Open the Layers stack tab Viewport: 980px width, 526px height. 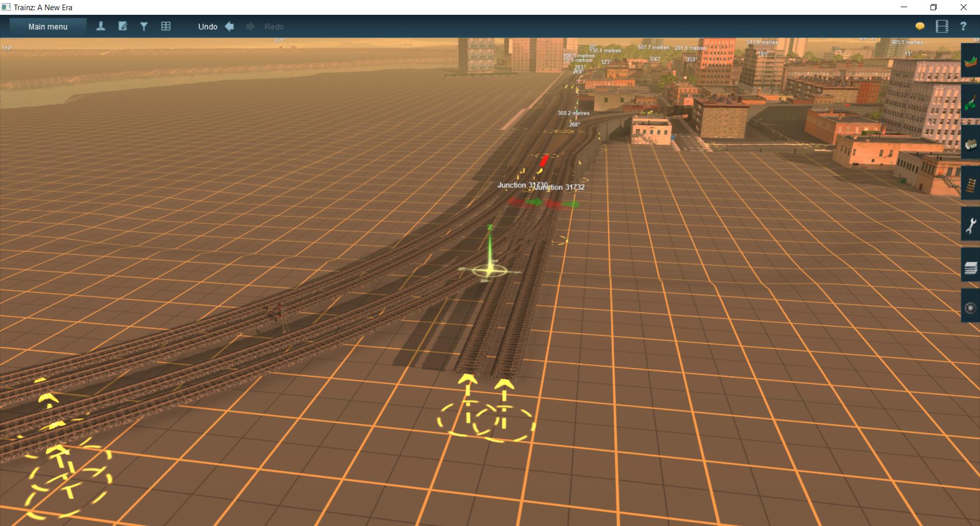point(970,265)
